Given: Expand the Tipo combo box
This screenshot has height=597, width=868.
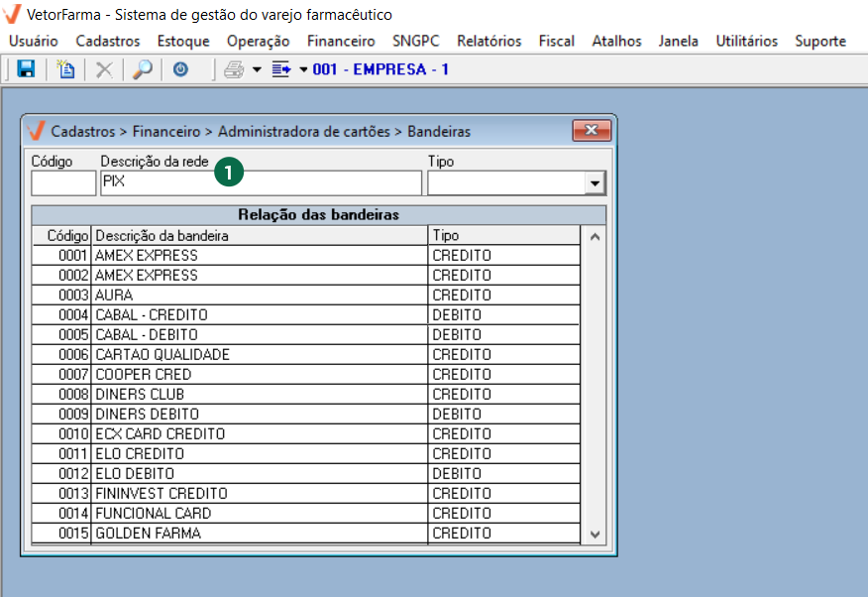Looking at the screenshot, I should pyautogui.click(x=595, y=183).
